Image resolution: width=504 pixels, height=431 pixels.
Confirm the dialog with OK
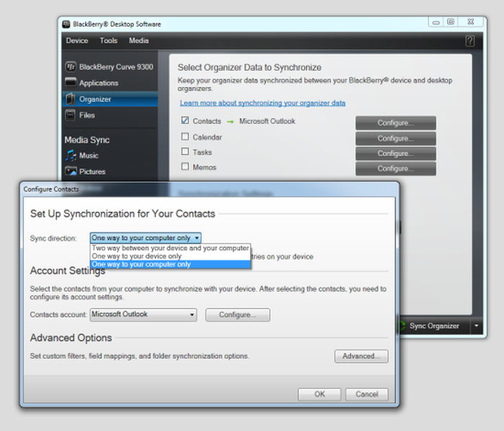(320, 394)
